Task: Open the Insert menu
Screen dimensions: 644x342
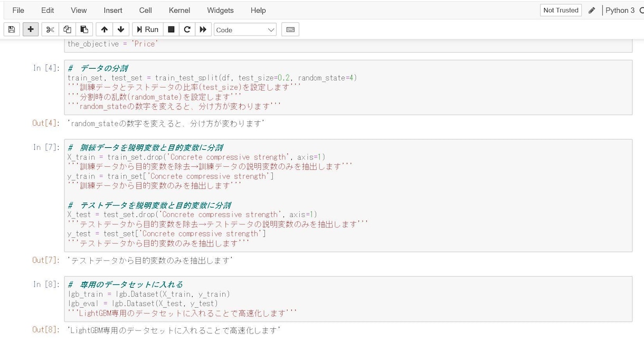Action: 113,10
